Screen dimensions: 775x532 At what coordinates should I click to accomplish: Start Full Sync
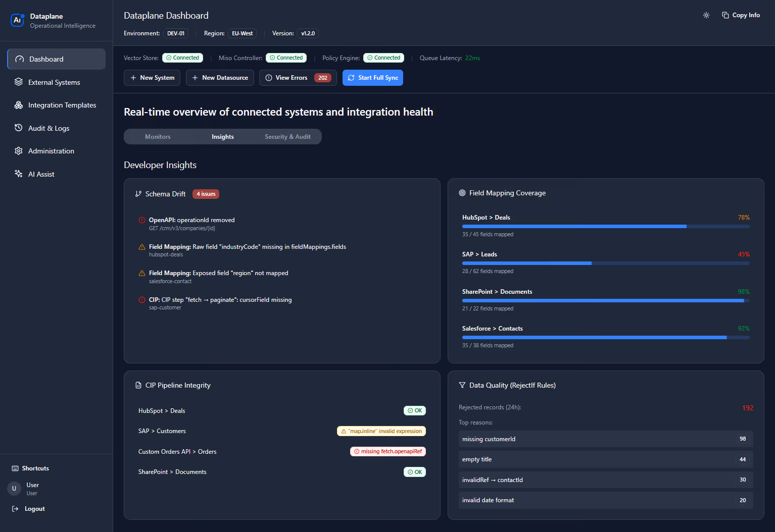tap(373, 78)
